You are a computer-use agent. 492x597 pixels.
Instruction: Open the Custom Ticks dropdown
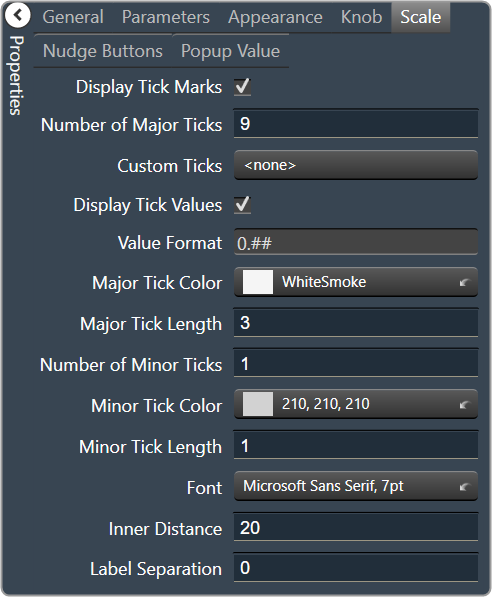[x=356, y=165]
